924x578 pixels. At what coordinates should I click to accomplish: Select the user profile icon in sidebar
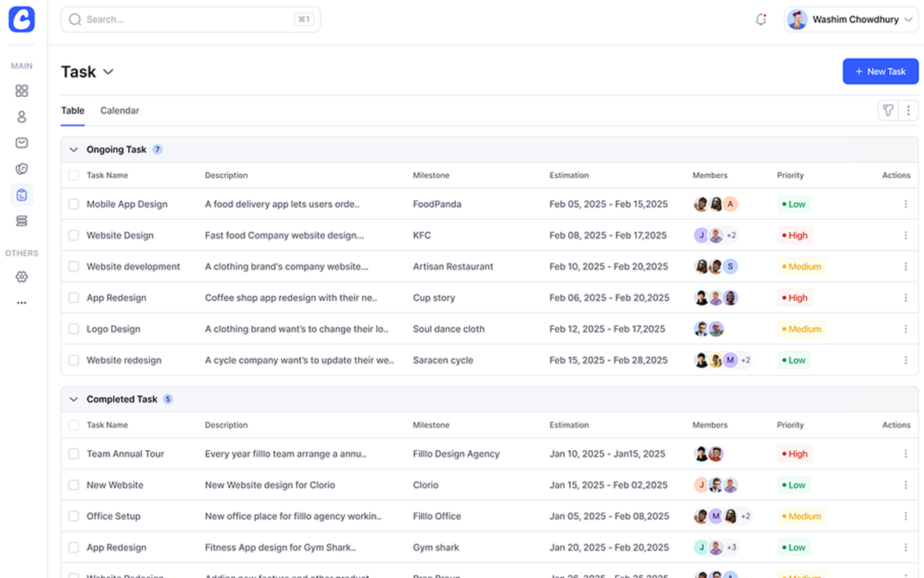tap(22, 116)
